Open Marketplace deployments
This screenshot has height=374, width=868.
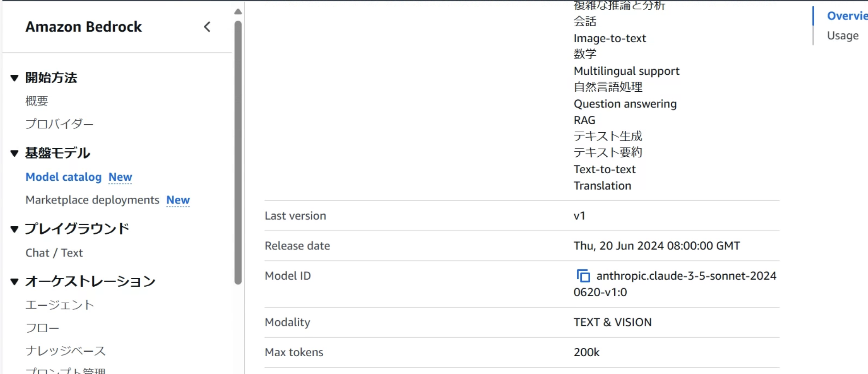[x=92, y=200]
